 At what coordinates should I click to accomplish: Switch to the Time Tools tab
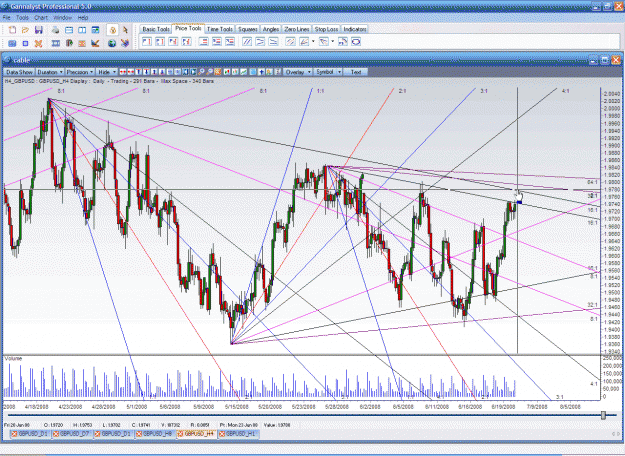pyautogui.click(x=220, y=29)
